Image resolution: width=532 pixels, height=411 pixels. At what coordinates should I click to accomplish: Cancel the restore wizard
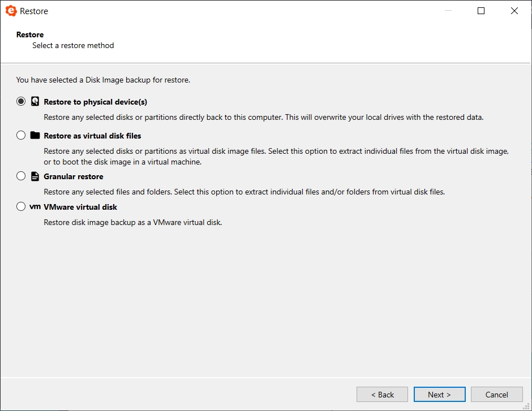497,395
